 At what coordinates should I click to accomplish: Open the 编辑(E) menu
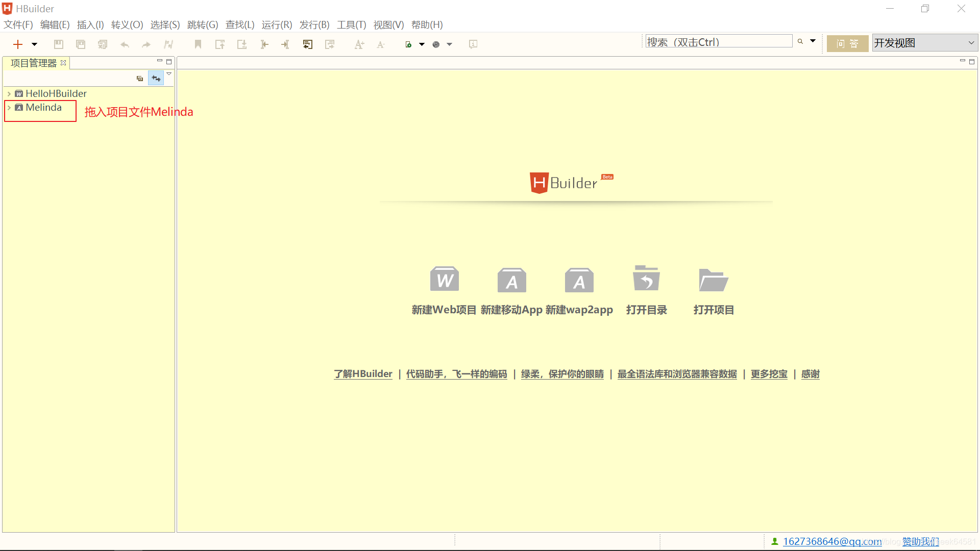55,24
